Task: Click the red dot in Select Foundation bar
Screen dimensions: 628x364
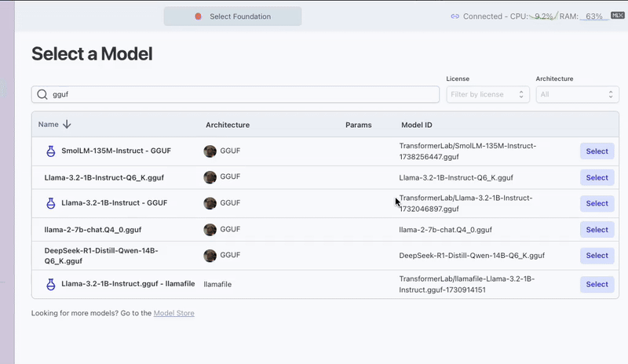Action: click(198, 16)
